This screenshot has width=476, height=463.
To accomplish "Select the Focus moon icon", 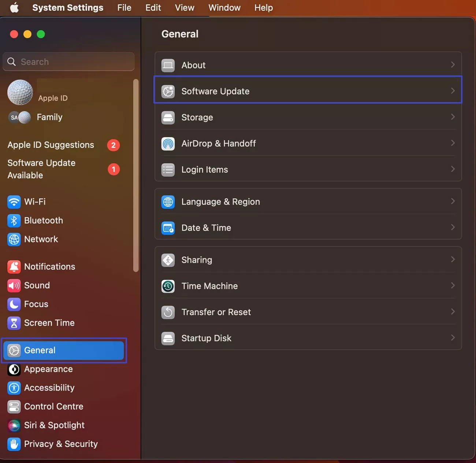I will coord(14,304).
